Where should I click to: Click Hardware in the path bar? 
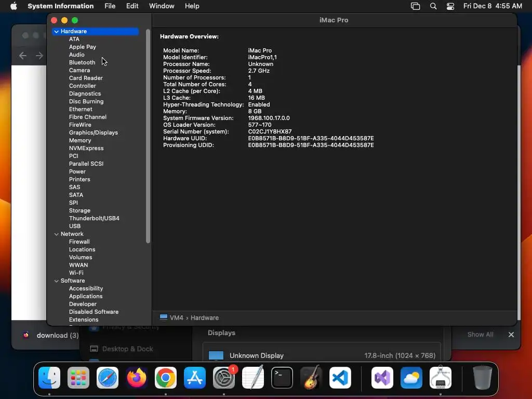(x=205, y=318)
